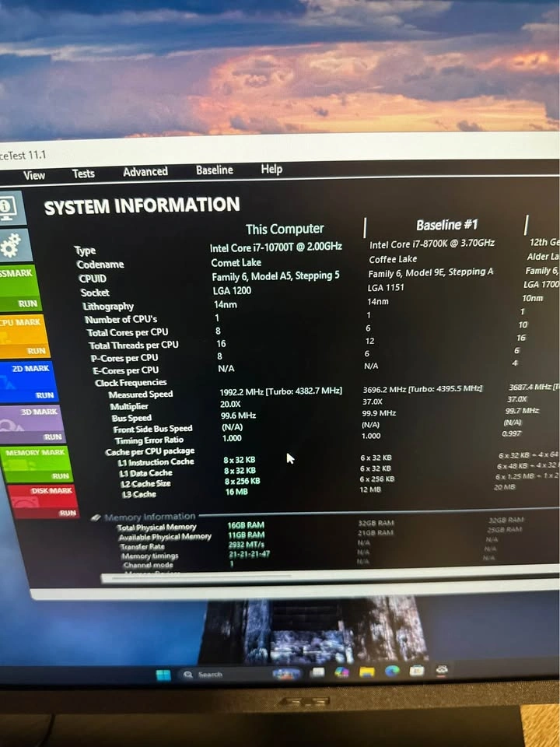Click the 'SYSTEM INFORMATION' page title
Screen dimensions: 560x747
142,205
